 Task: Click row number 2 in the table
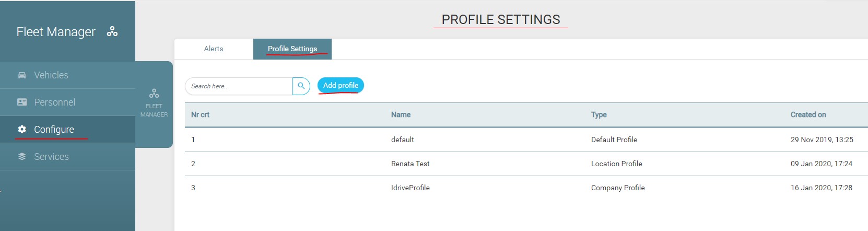193,164
